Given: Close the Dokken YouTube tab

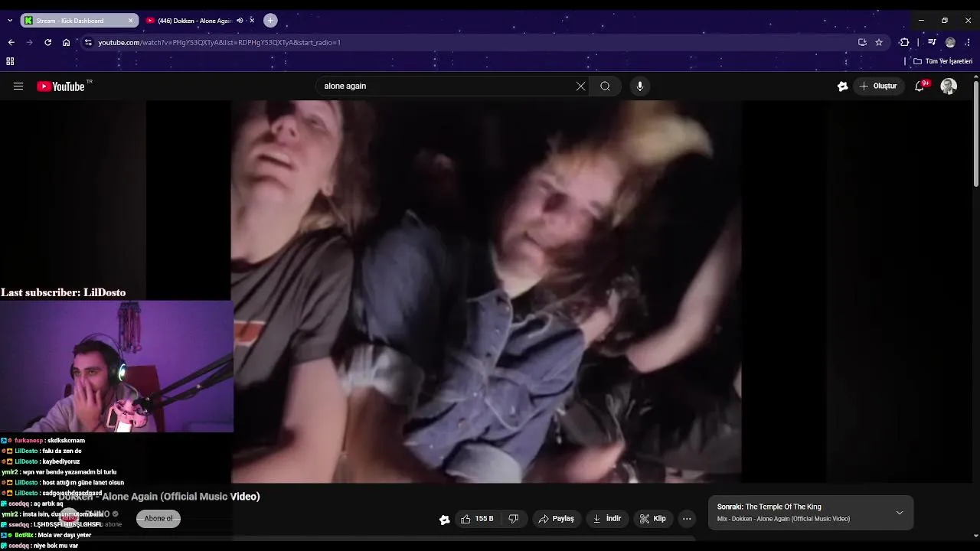Looking at the screenshot, I should pyautogui.click(x=252, y=21).
